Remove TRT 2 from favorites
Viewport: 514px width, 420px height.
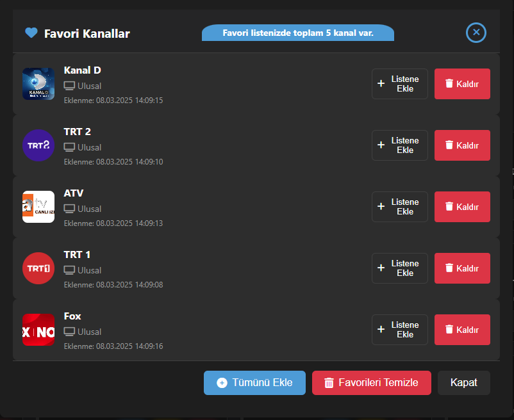[x=462, y=145]
